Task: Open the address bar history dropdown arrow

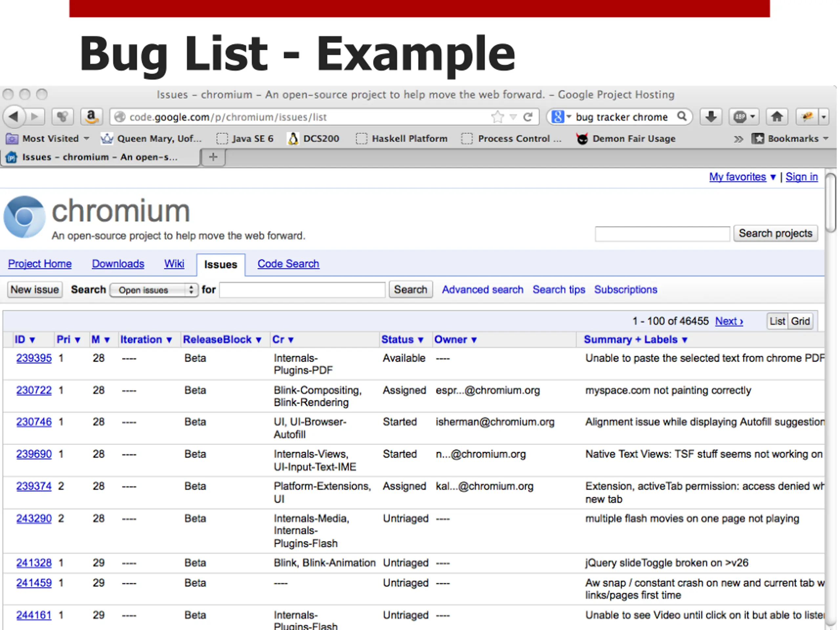Action: pyautogui.click(x=513, y=117)
